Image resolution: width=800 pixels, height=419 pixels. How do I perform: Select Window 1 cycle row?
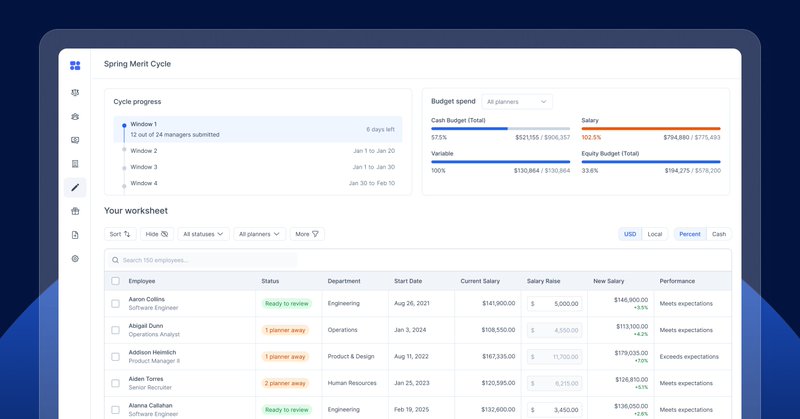258,129
